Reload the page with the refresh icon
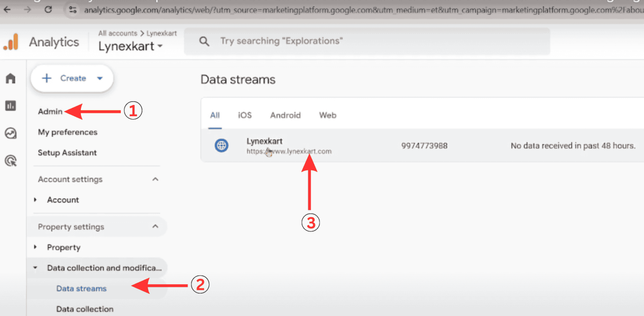 click(x=48, y=9)
